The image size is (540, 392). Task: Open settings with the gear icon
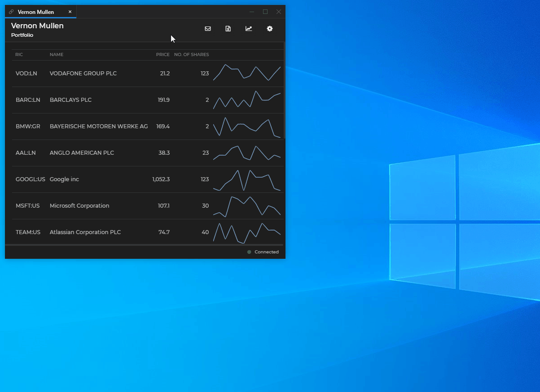pos(270,29)
